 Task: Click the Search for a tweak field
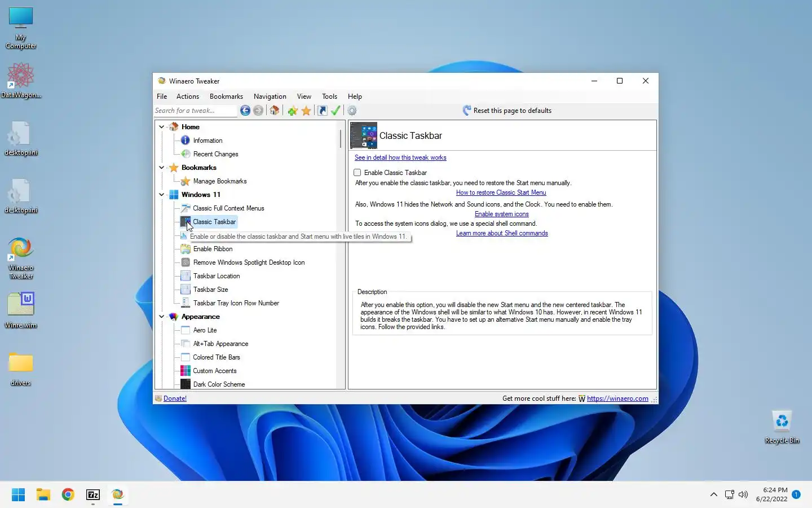195,111
